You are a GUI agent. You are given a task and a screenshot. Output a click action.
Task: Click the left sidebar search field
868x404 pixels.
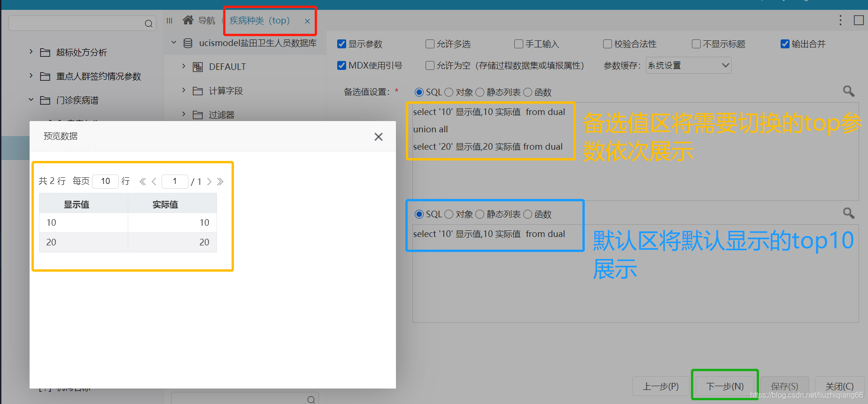tap(82, 23)
